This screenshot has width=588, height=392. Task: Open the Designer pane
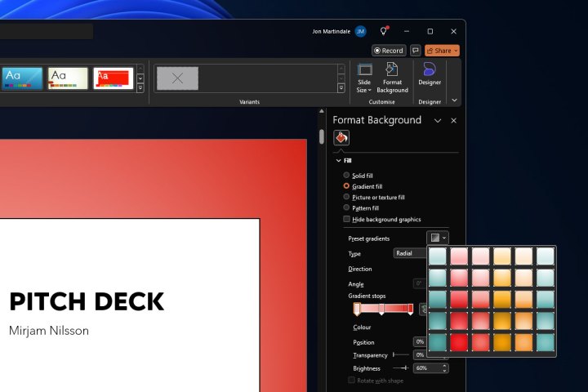429,75
